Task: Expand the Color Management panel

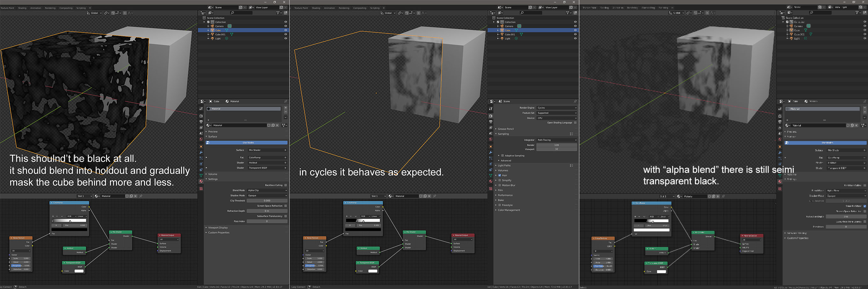Action: coord(509,210)
